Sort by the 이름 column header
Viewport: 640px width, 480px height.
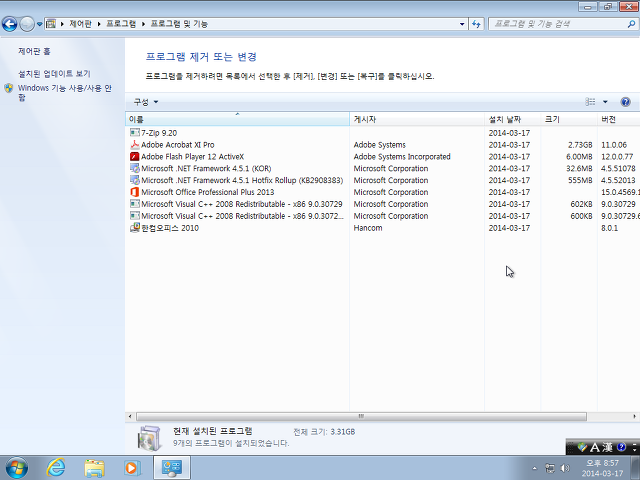[237, 119]
